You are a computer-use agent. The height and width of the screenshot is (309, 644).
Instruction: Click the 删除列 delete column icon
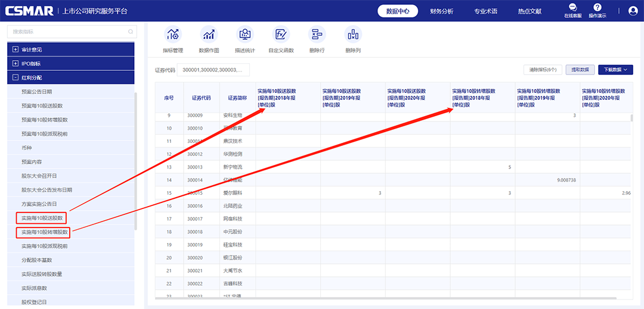pos(352,35)
